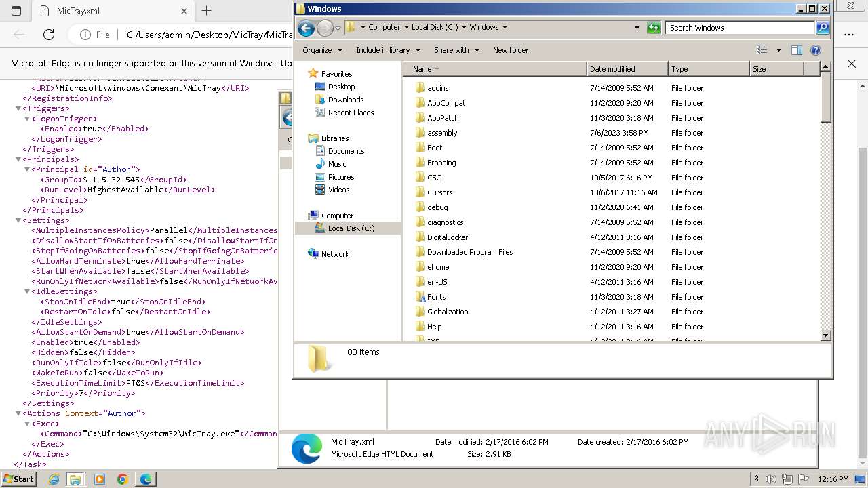The height and width of the screenshot is (488, 868).
Task: Click the Explorer Forward navigation arrow
Action: click(x=325, y=28)
